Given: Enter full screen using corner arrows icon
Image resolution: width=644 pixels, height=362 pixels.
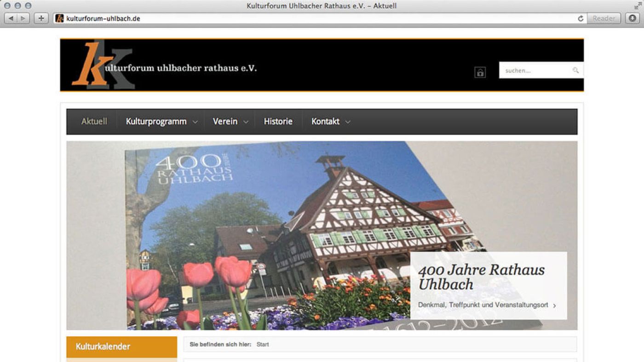Looking at the screenshot, I should tap(637, 6).
